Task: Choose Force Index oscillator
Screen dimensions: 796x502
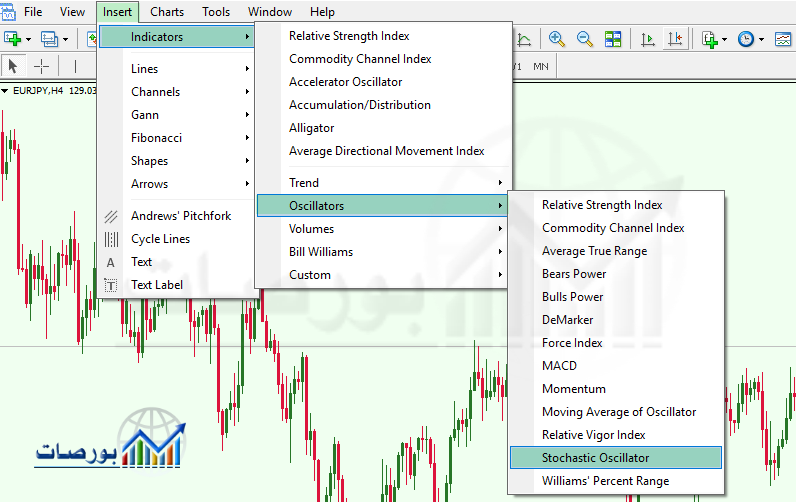Action: (x=616, y=343)
